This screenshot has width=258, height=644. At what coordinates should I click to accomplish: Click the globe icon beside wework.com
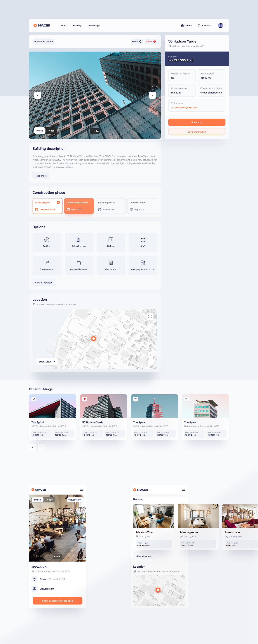[34, 589]
